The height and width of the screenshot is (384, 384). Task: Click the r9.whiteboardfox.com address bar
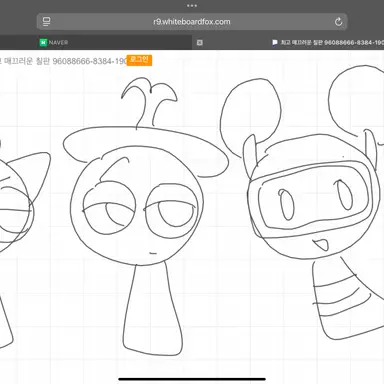(x=192, y=22)
